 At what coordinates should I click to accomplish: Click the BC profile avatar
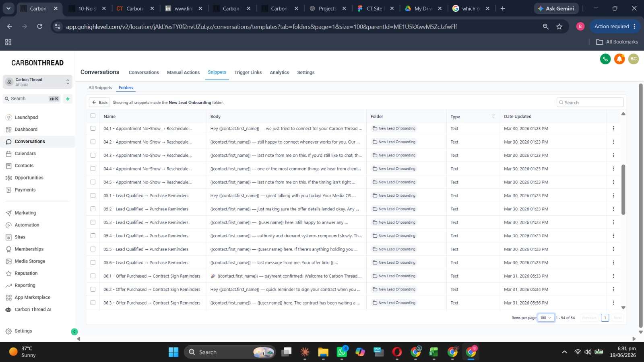click(634, 59)
